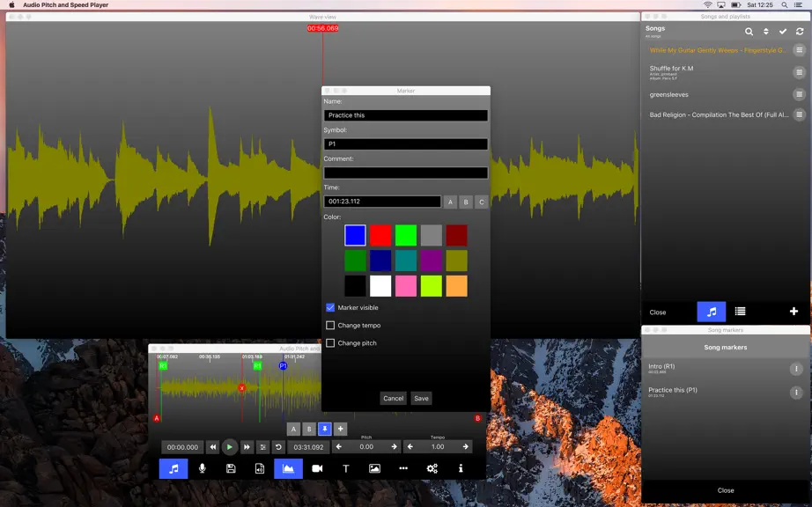The image size is (812, 507).
Task: Open the songs sort order arrows
Action: click(766, 32)
